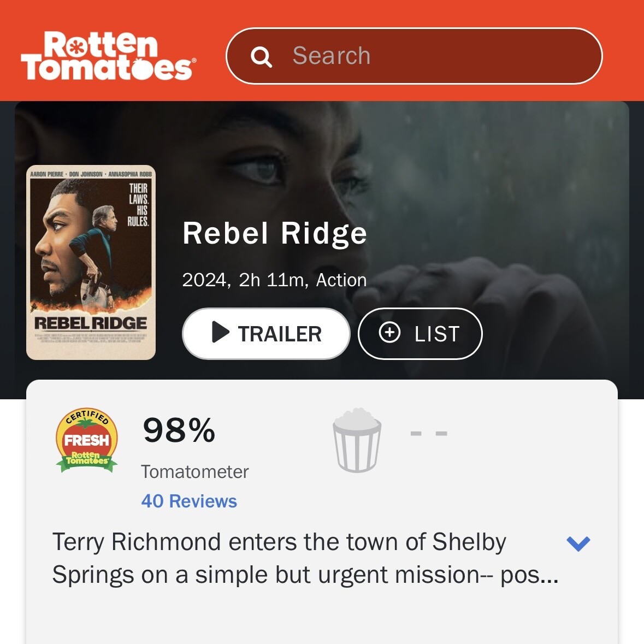Screen dimensions: 644x644
Task: Open the 40 Reviews link
Action: click(x=189, y=501)
